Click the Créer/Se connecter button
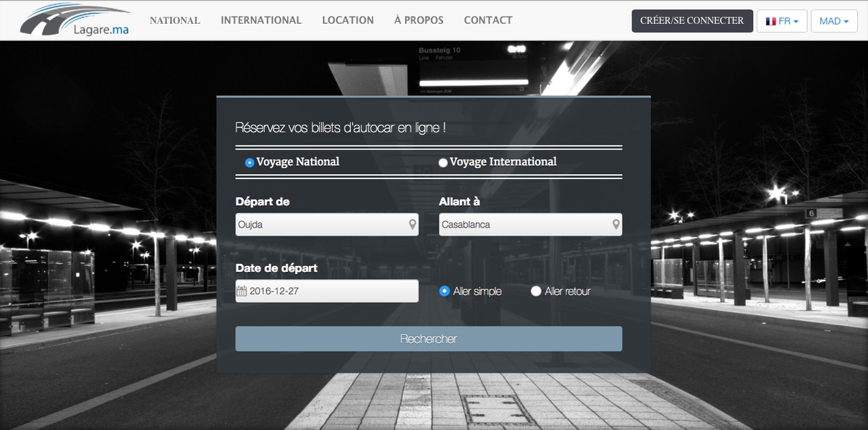The width and height of the screenshot is (868, 430). click(x=692, y=21)
